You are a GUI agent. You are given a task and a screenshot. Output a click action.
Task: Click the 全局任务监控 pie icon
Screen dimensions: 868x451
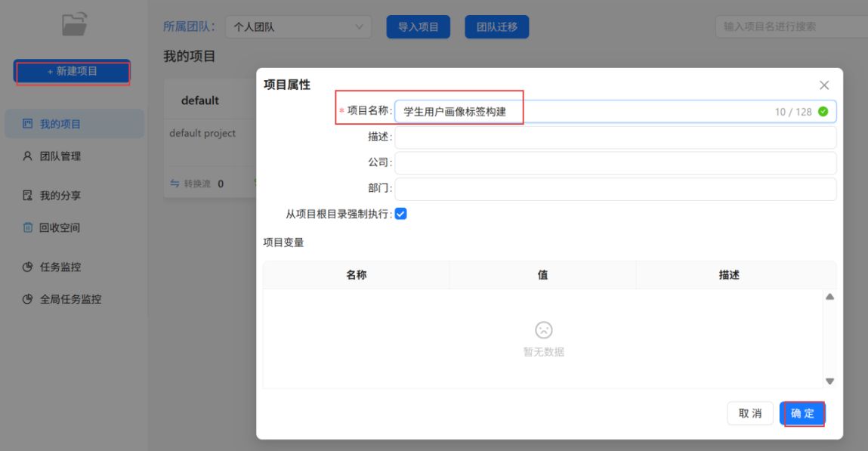click(x=27, y=299)
